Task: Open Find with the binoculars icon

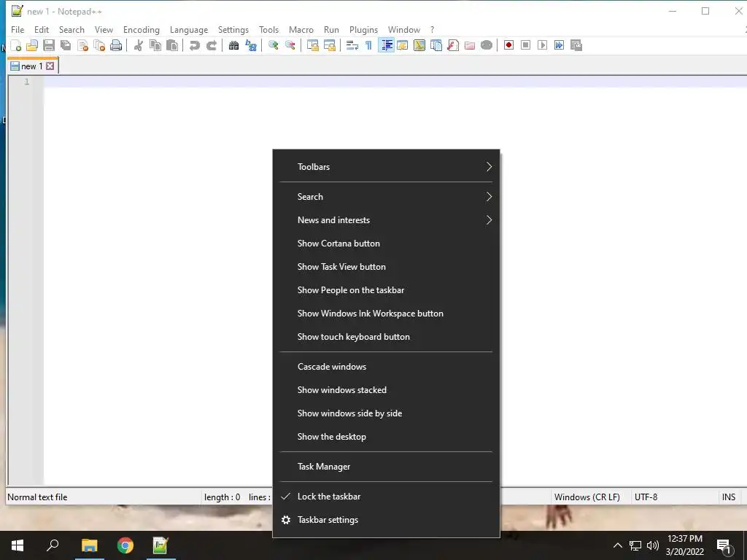Action: (x=233, y=45)
